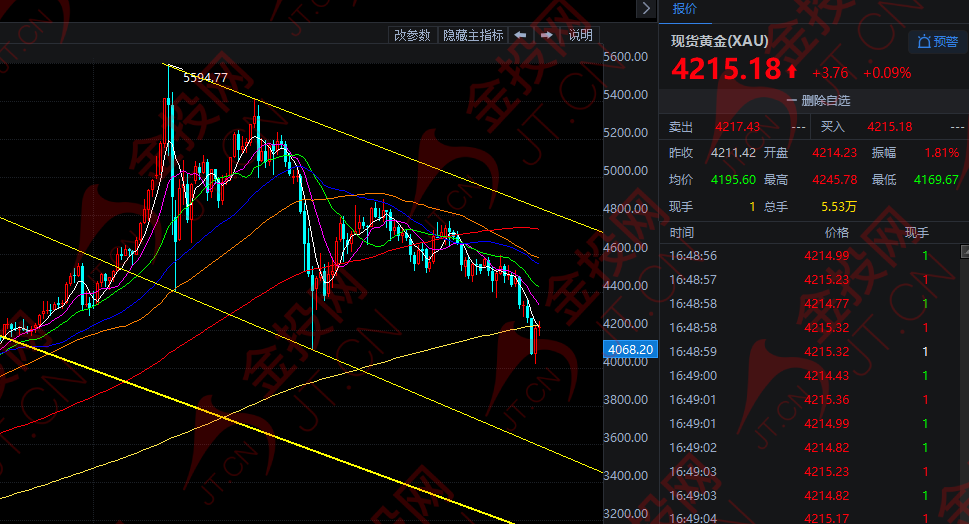
Task: Click the right arrow chart navigation button
Action: [547, 35]
